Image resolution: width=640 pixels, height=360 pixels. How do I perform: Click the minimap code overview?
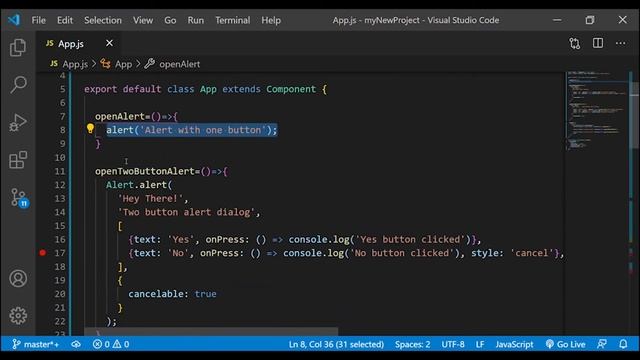pos(596,110)
